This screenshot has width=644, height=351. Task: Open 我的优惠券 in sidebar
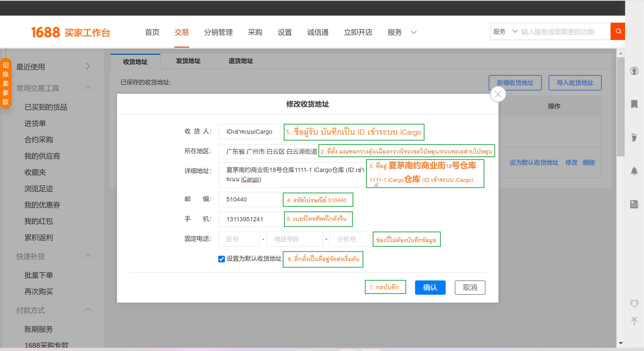click(42, 205)
